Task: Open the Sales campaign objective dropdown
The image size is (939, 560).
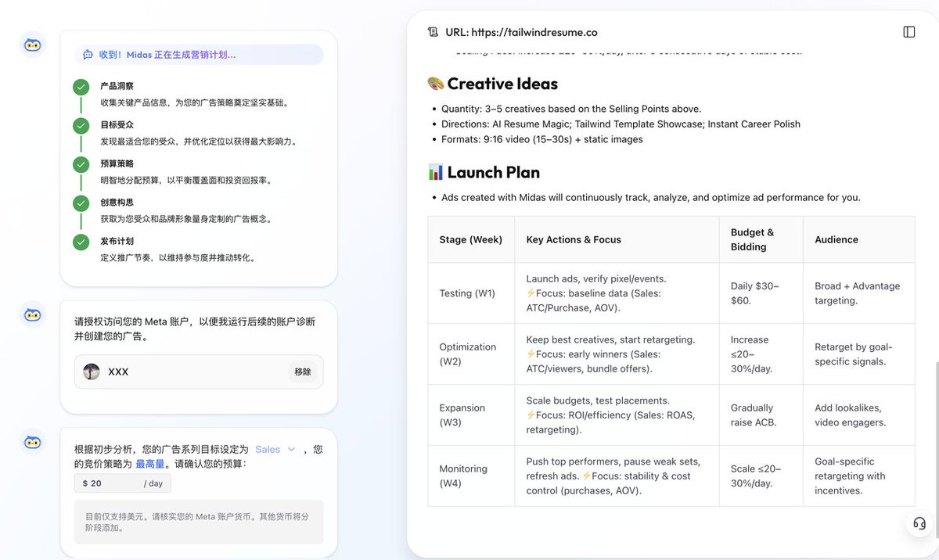Action: [266, 449]
